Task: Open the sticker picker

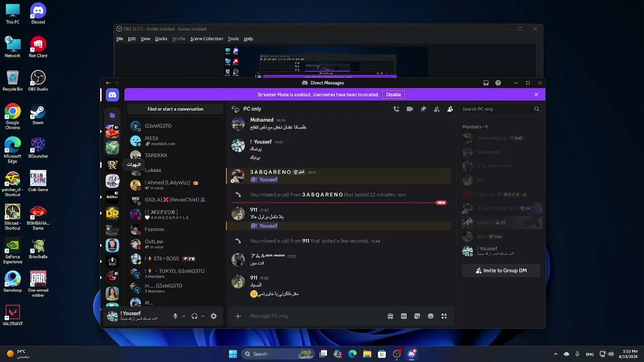Action: [417, 316]
